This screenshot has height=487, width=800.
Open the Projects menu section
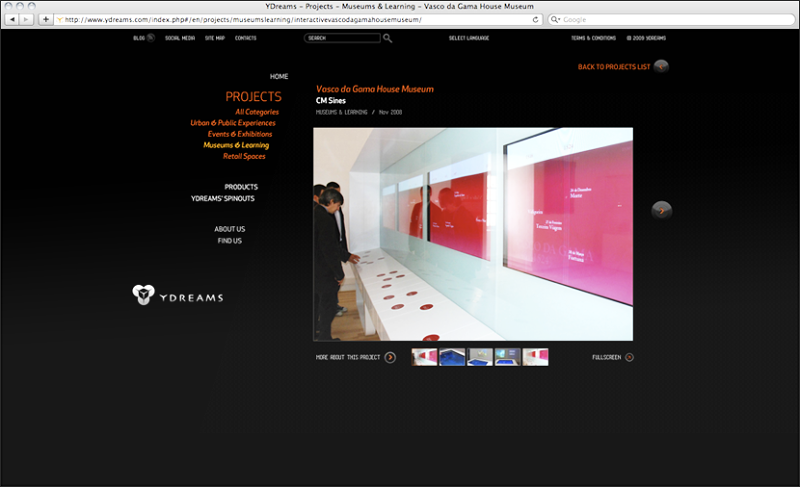[x=253, y=97]
